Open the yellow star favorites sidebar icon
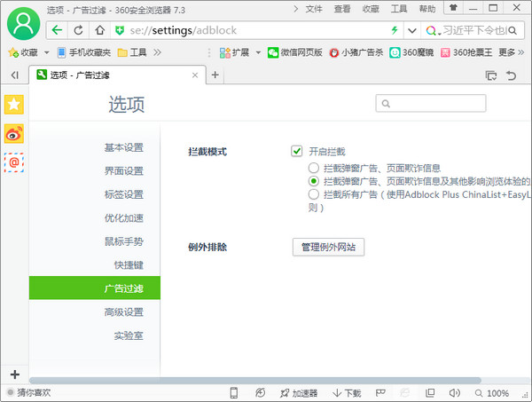The width and height of the screenshot is (532, 402). click(x=14, y=104)
